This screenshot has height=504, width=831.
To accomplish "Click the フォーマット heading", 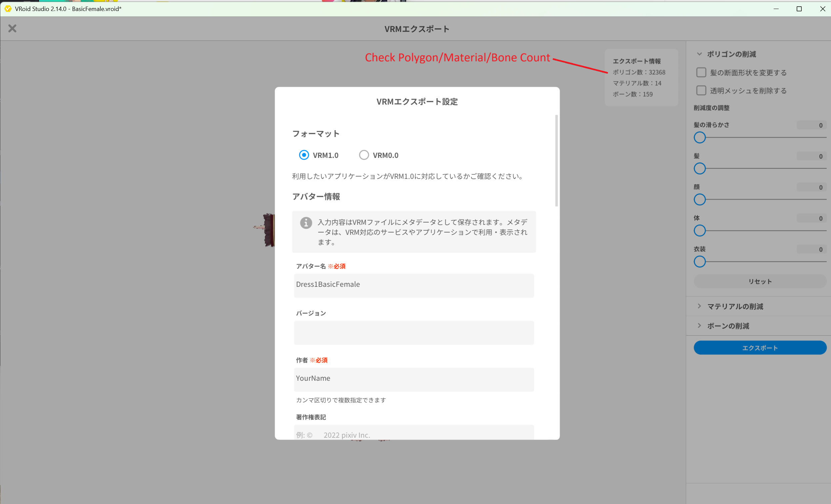I will click(x=316, y=134).
